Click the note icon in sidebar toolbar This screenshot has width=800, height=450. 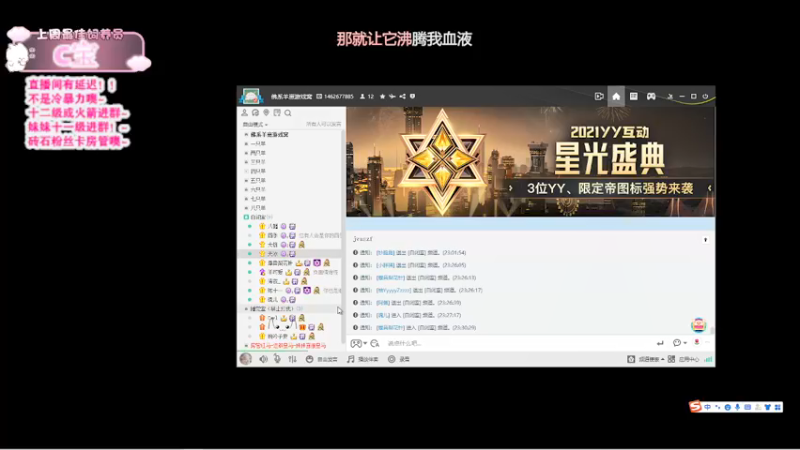(277, 113)
